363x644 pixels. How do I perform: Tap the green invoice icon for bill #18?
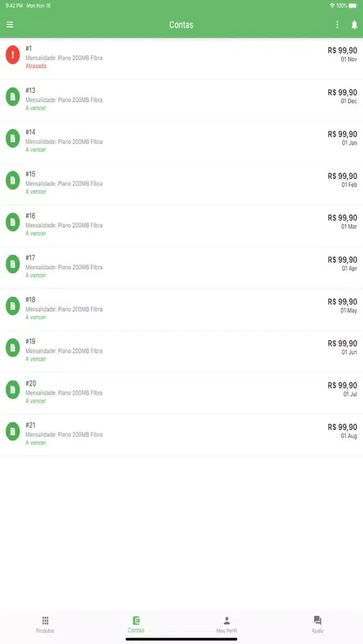pos(13,306)
